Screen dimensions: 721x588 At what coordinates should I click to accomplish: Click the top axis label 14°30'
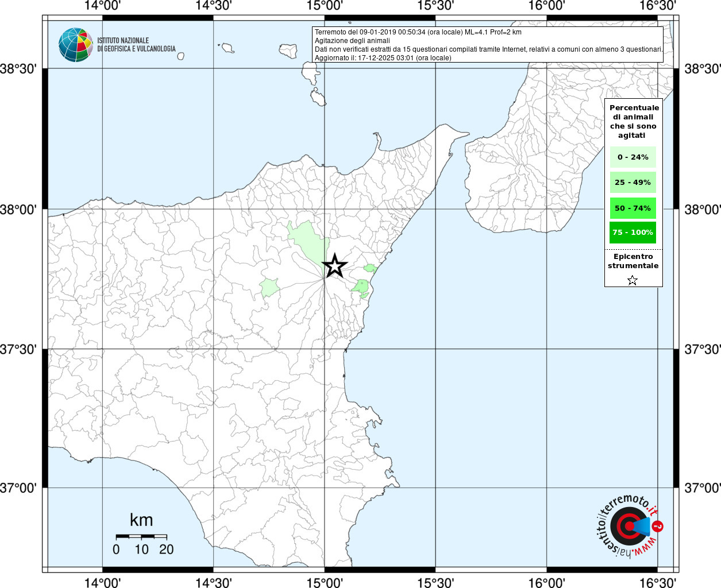(x=213, y=6)
